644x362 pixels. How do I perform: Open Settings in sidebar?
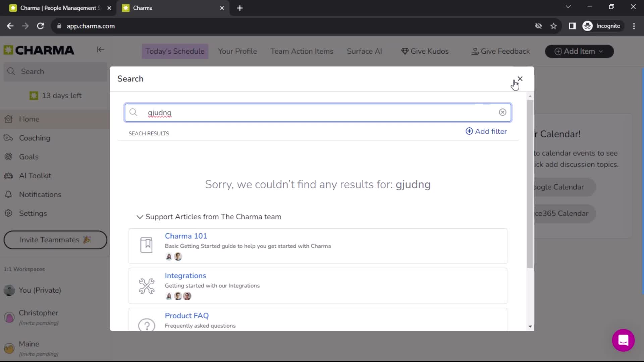point(55,213)
